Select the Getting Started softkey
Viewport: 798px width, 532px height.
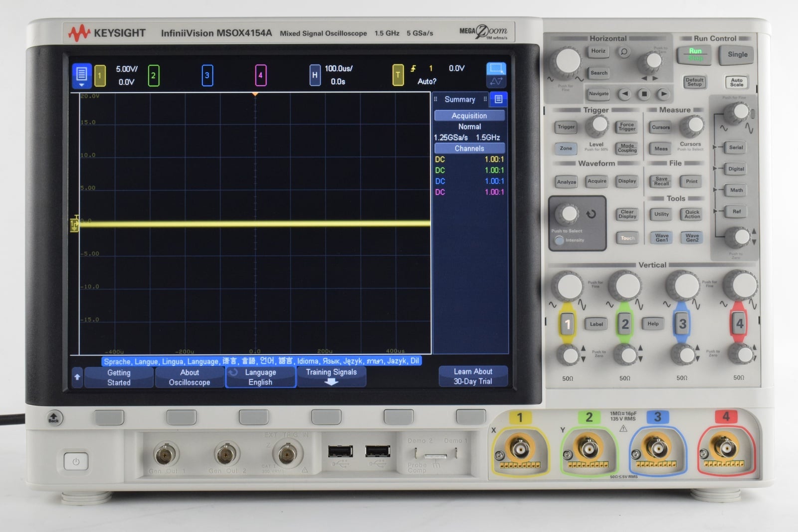[119, 377]
